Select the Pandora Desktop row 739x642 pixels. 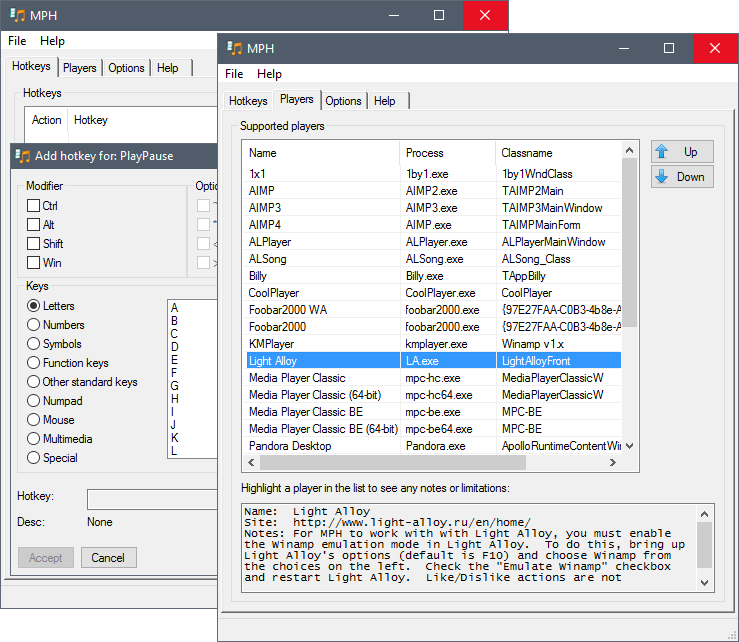point(433,445)
